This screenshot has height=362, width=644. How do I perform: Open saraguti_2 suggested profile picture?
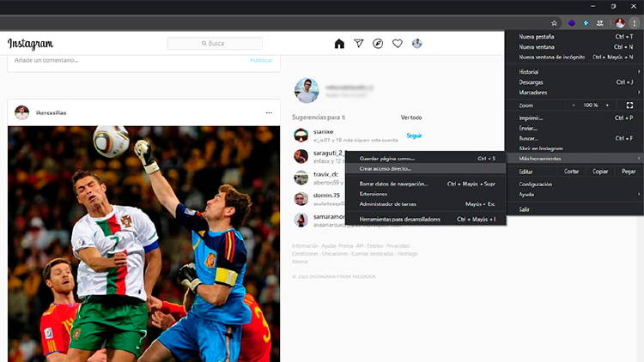(x=301, y=156)
